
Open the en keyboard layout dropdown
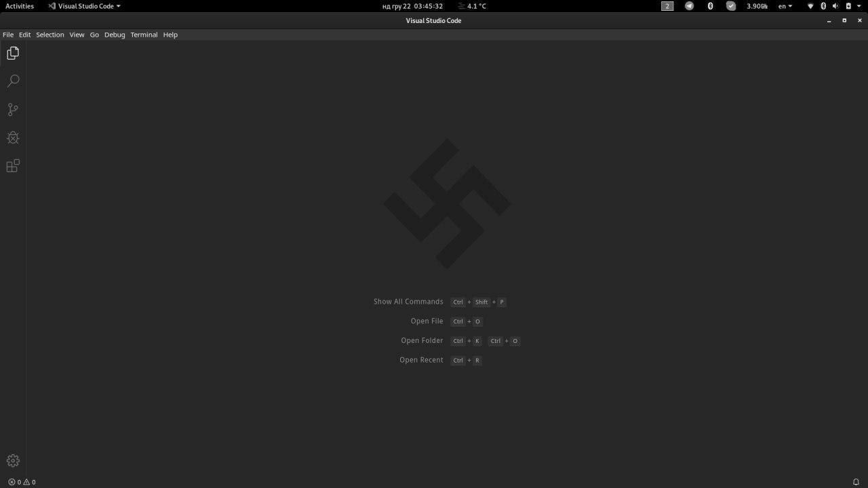(785, 6)
